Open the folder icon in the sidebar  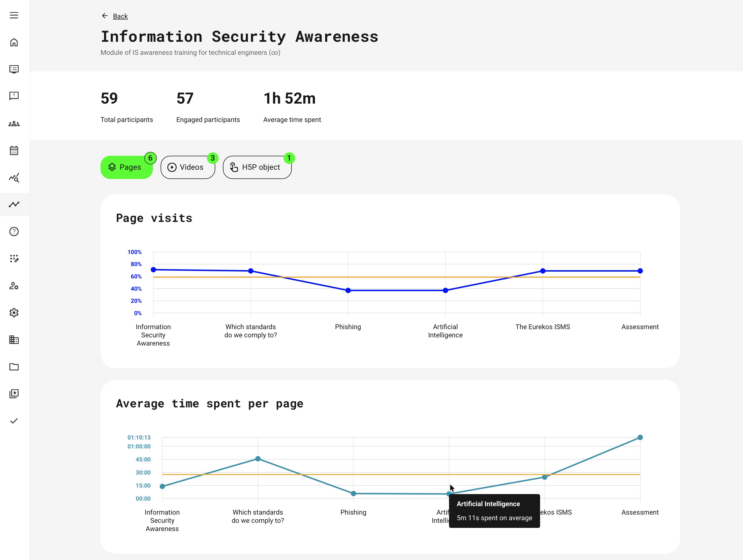(x=14, y=367)
